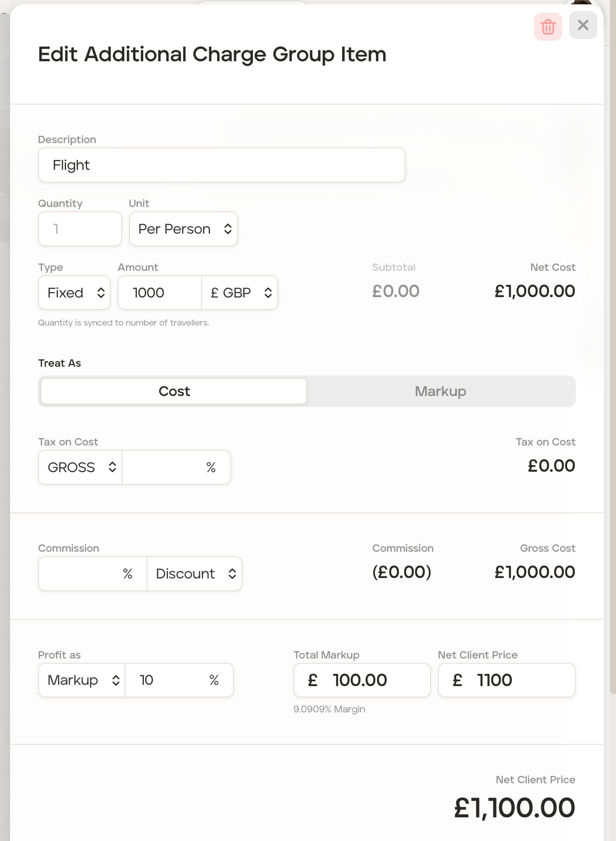Open the GROSS tax type dropdown
The width and height of the screenshot is (616, 841).
pyautogui.click(x=80, y=467)
